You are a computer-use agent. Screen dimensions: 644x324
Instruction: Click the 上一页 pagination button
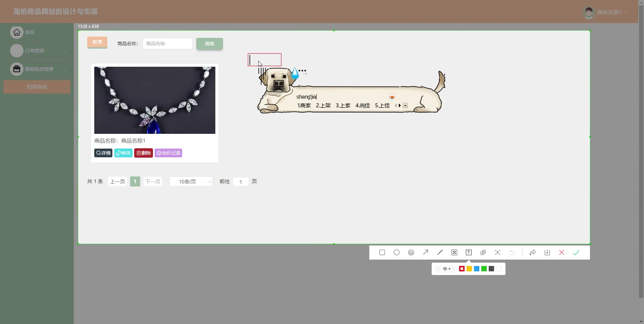[x=118, y=181]
